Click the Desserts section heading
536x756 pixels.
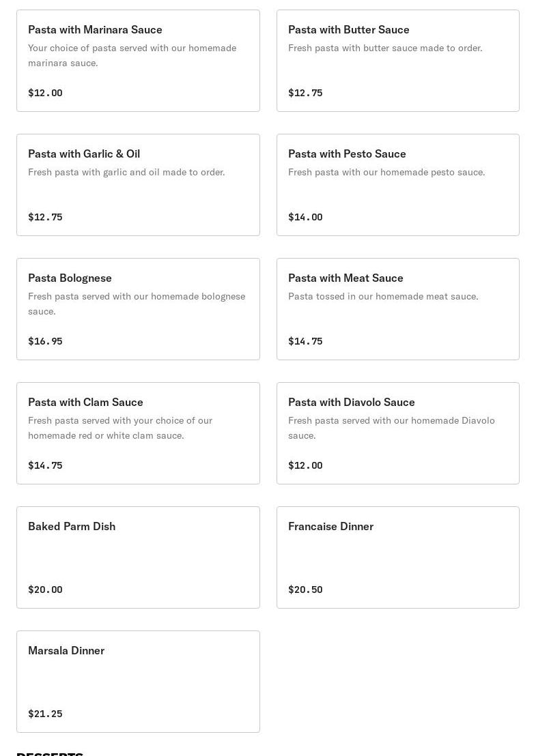tap(50, 753)
